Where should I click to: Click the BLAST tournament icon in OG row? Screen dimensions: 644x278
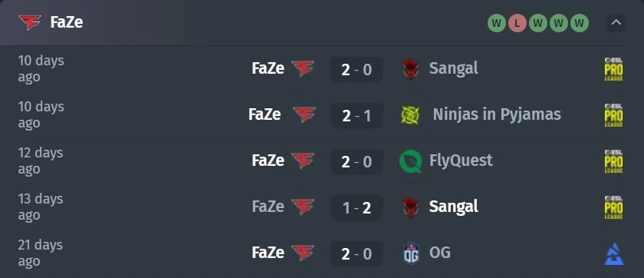pyautogui.click(x=614, y=253)
